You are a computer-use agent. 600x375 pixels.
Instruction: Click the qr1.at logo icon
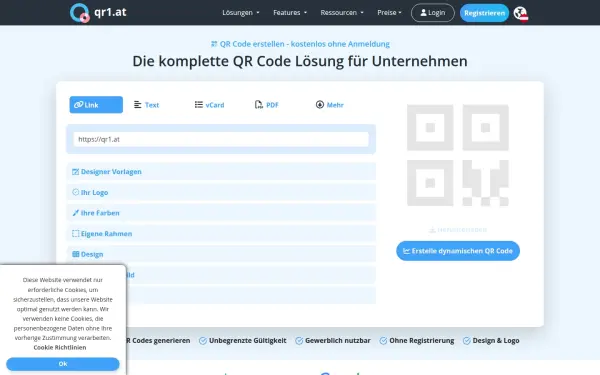click(x=80, y=13)
